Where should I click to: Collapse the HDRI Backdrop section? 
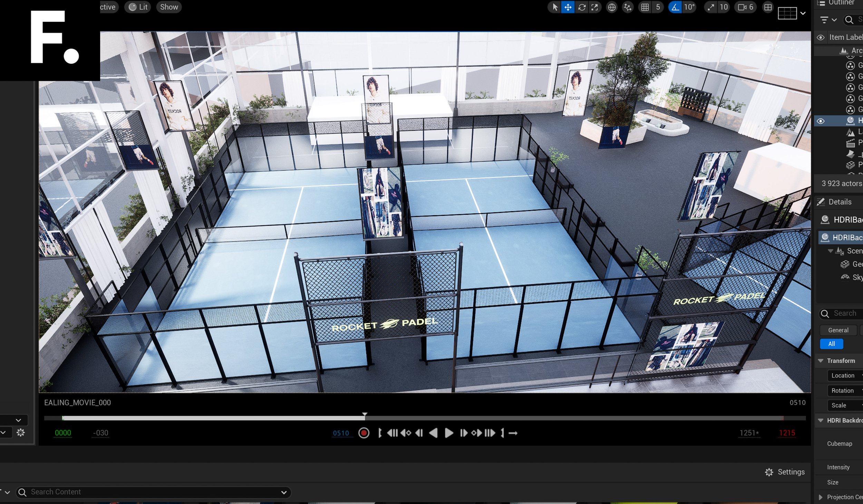pyautogui.click(x=821, y=420)
